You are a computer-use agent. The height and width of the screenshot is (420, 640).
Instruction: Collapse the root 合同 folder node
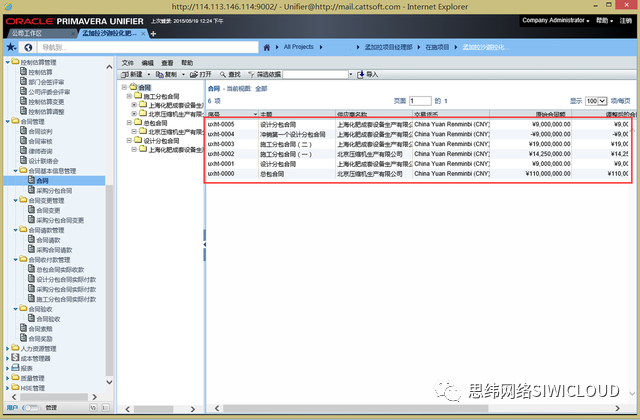click(124, 87)
